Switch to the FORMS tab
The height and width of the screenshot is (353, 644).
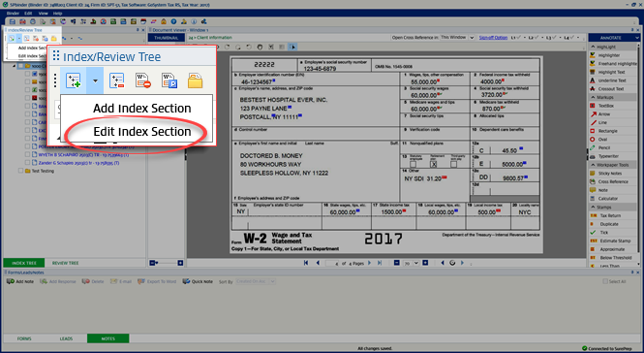click(x=24, y=338)
